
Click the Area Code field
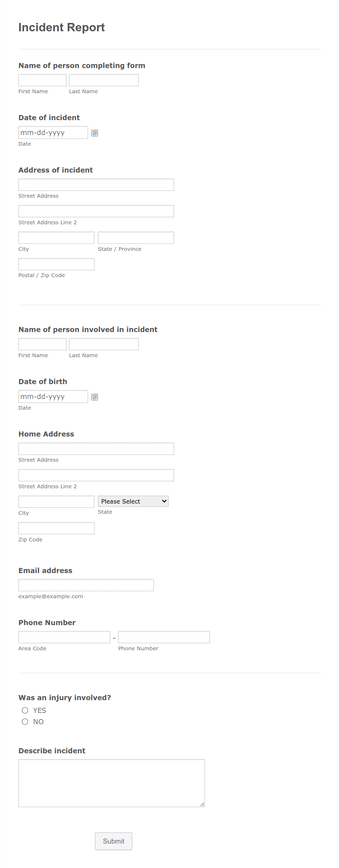coord(64,637)
